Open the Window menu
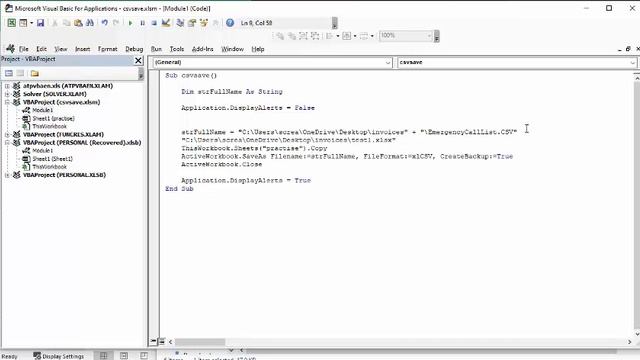 [232, 49]
